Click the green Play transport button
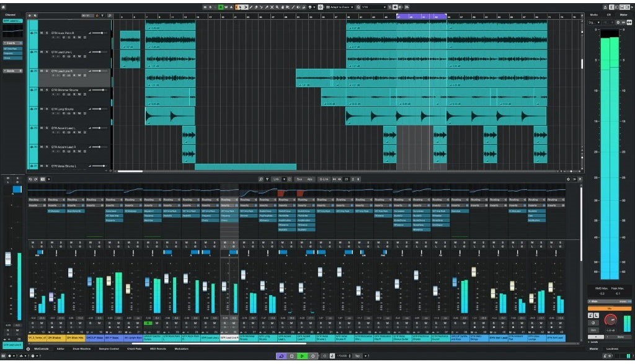635x364 pixels. [302, 356]
